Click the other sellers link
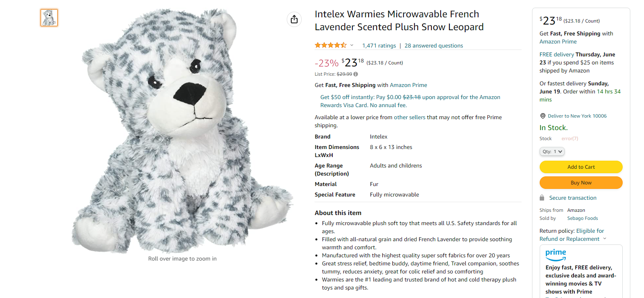The height and width of the screenshot is (298, 644). tap(409, 118)
